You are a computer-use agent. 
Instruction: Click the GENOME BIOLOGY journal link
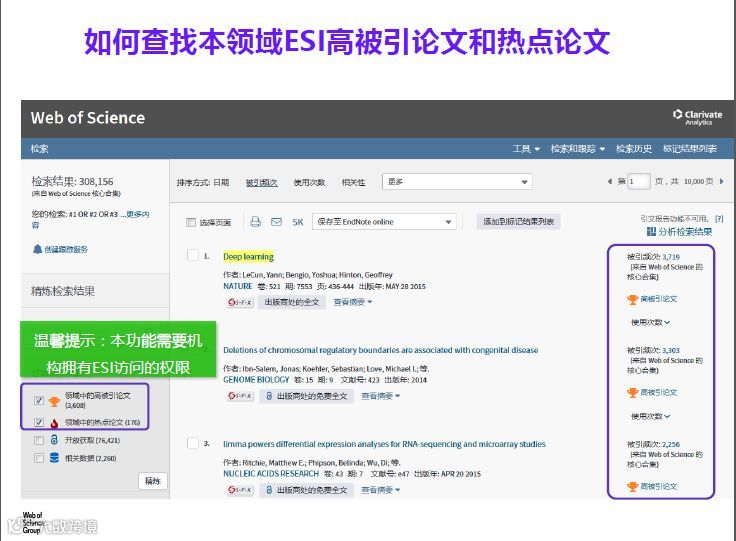[x=256, y=380]
